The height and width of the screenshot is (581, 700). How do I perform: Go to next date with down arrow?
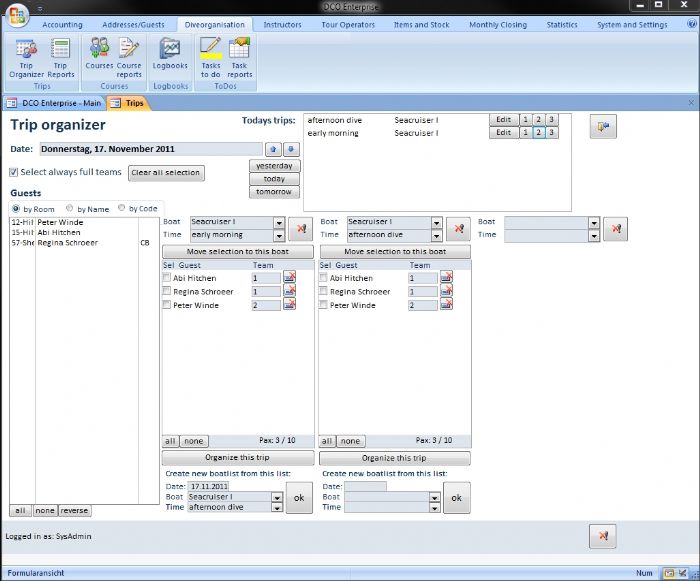tap(291, 150)
